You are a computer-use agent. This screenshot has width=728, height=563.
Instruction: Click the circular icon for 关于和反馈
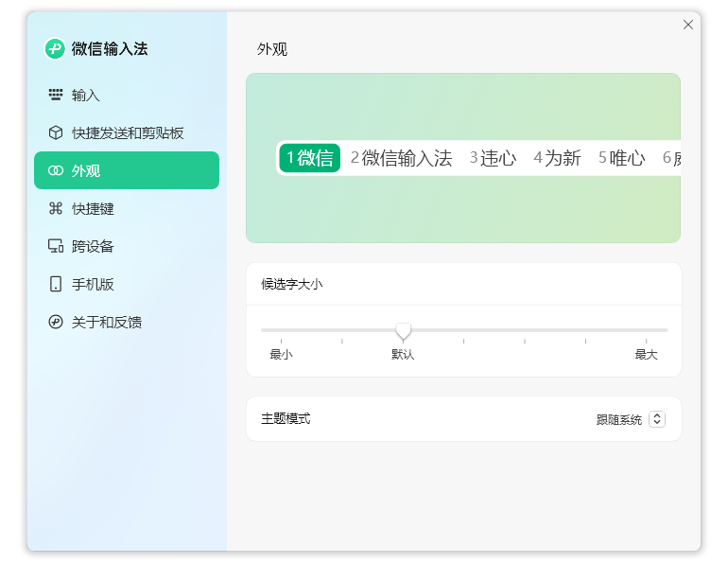click(56, 322)
